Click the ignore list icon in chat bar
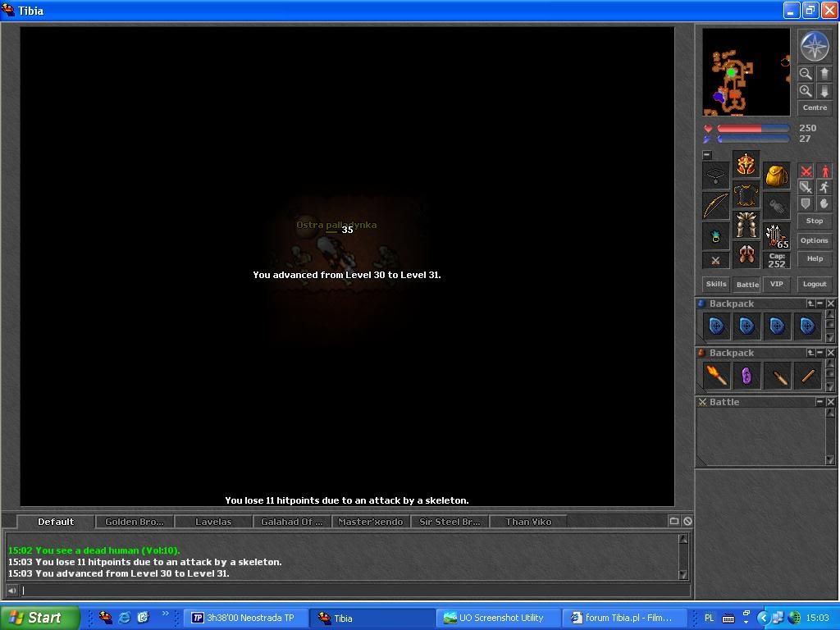Screen dimensions: 840x630 tap(687, 521)
